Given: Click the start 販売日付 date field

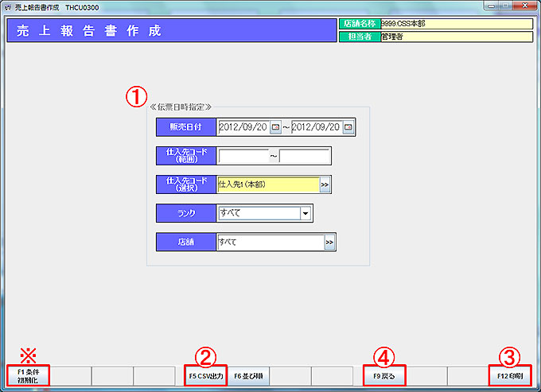Looking at the screenshot, I should [243, 127].
